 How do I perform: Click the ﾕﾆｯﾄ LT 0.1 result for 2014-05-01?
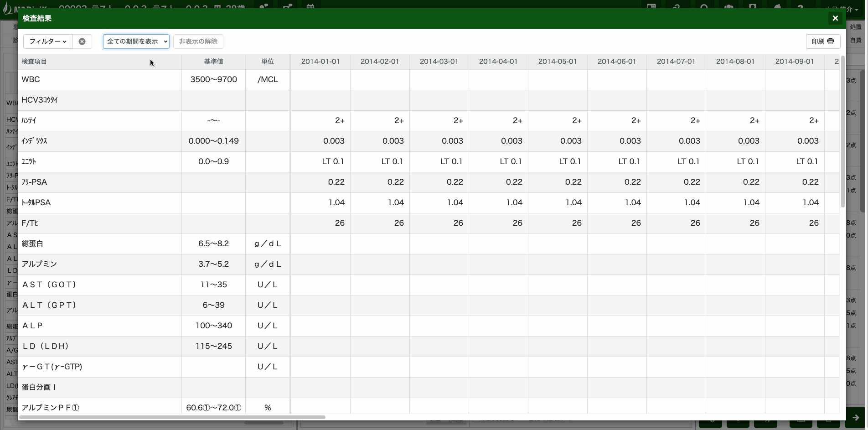pos(570,161)
